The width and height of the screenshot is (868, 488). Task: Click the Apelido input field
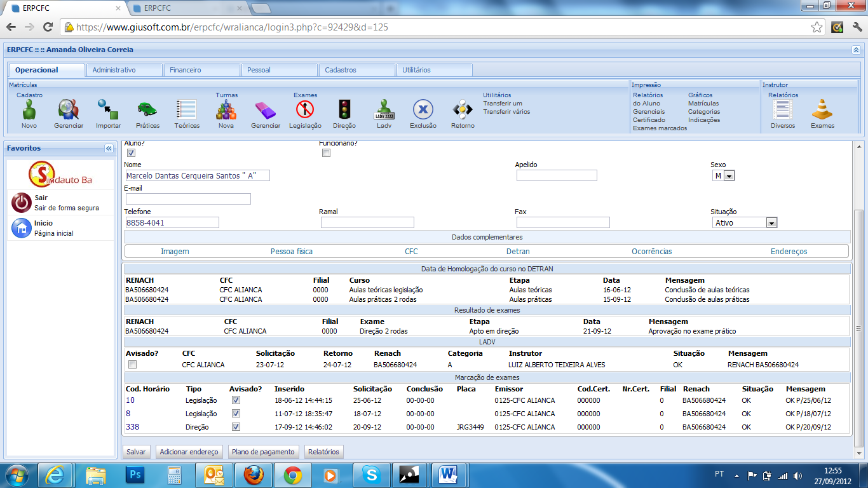coord(557,176)
